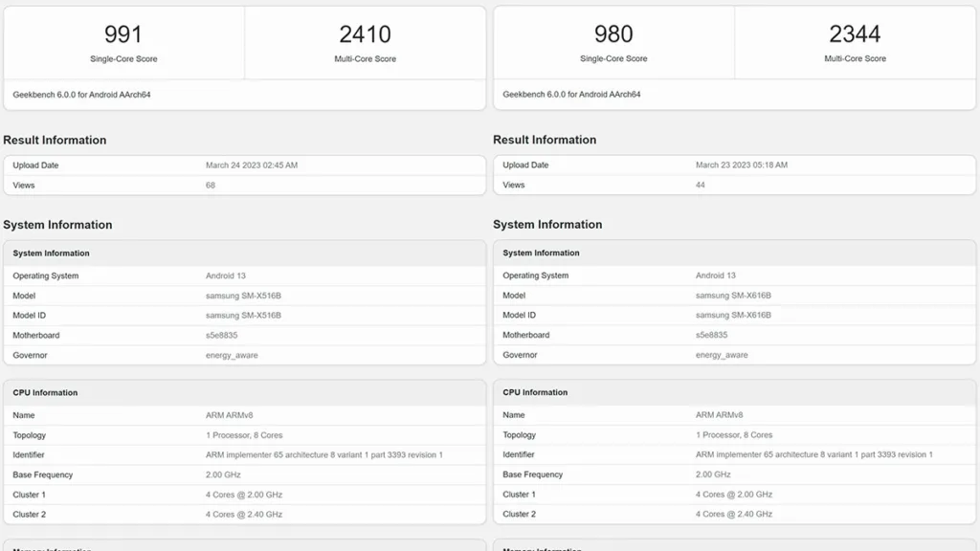This screenshot has height=551, width=980.
Task: Click the right panel's Android 13 operating system value
Action: [x=716, y=275]
